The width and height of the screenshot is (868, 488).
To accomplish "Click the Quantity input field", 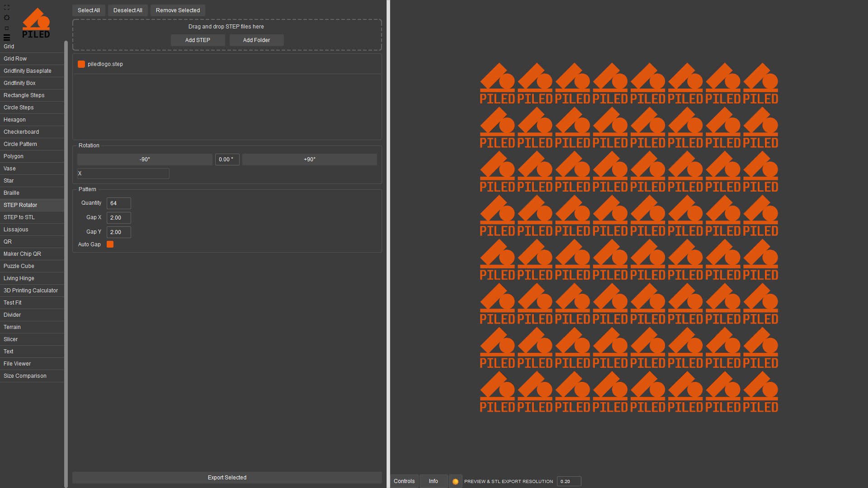I will (118, 203).
